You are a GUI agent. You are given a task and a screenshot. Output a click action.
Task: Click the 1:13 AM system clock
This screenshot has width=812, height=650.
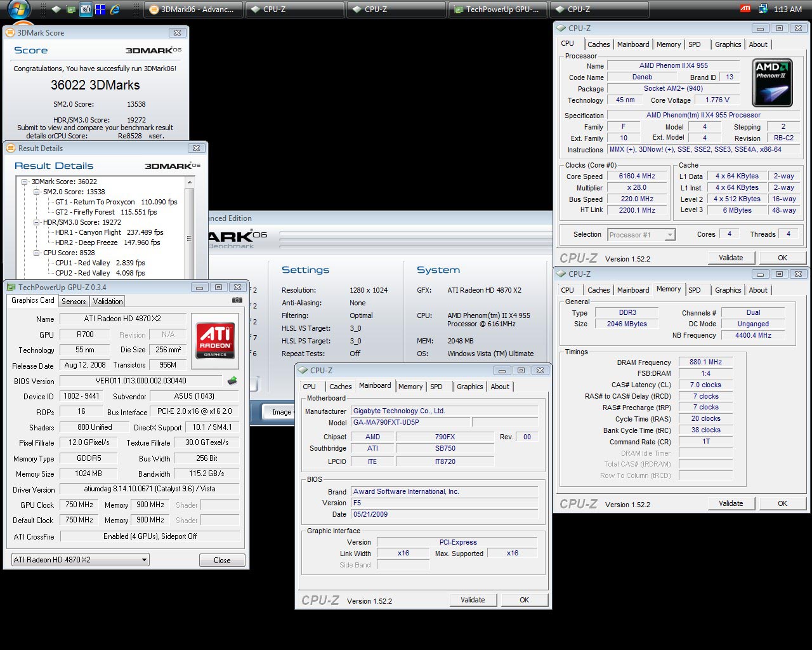[x=788, y=9]
